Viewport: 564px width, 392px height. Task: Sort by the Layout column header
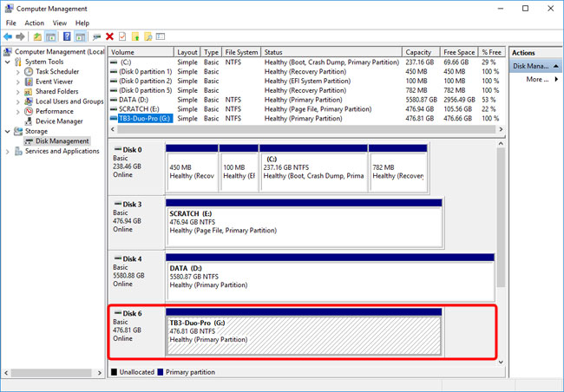187,52
